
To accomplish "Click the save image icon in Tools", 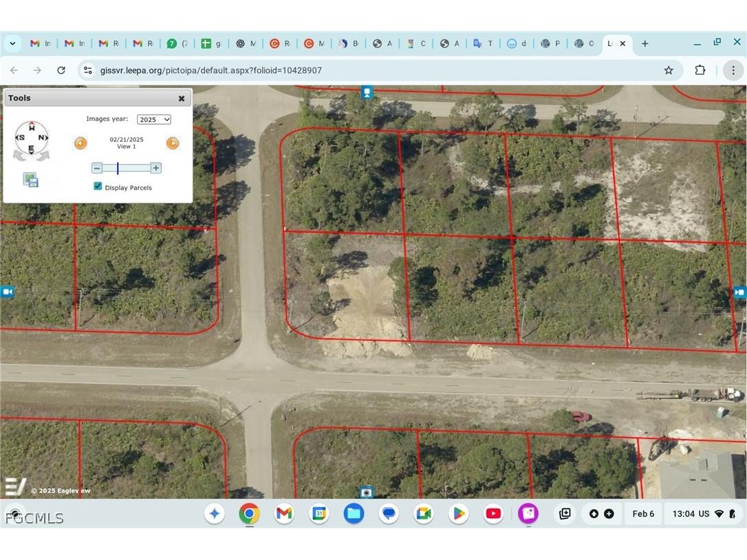I will pos(31,181).
